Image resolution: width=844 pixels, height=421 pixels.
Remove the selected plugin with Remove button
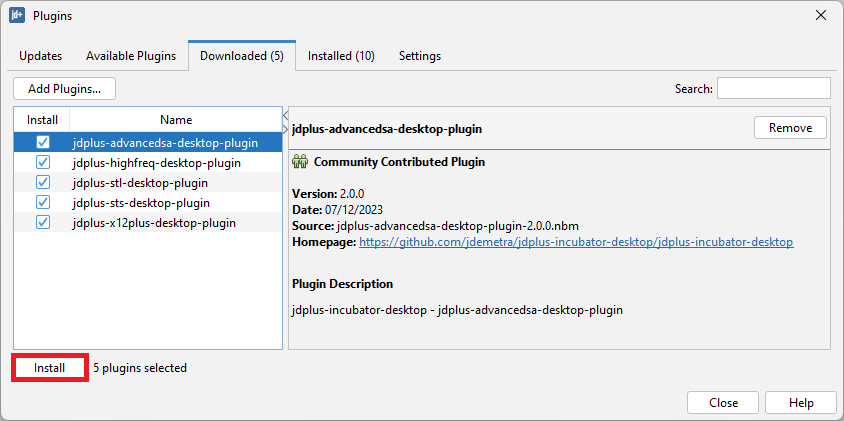point(790,128)
